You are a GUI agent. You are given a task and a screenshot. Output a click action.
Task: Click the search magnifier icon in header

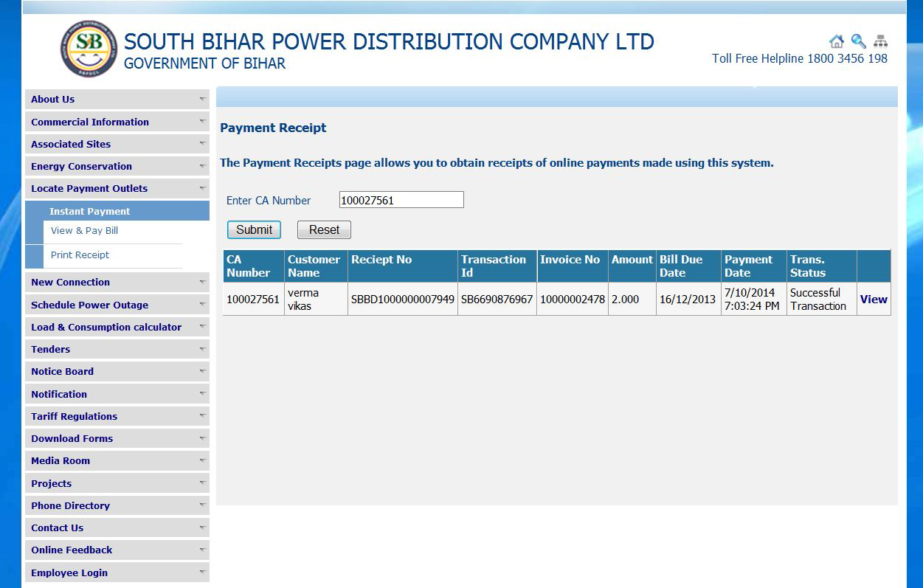click(x=858, y=41)
